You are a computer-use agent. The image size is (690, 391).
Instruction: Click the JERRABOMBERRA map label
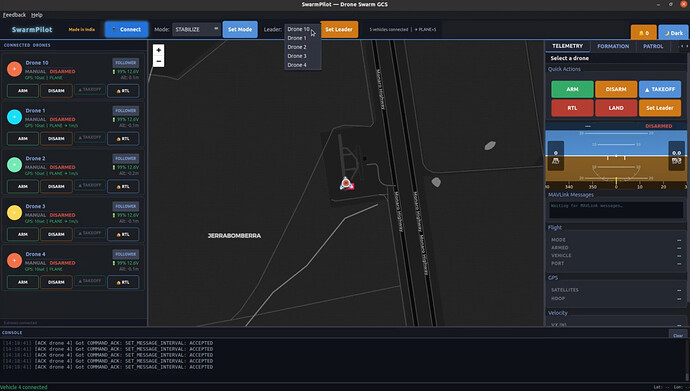pos(234,236)
